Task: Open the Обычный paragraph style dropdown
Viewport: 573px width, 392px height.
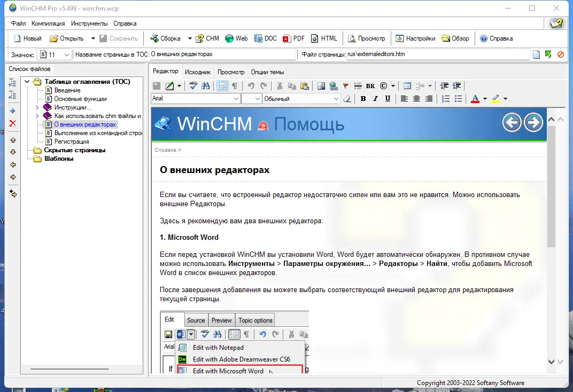Action: coord(301,99)
